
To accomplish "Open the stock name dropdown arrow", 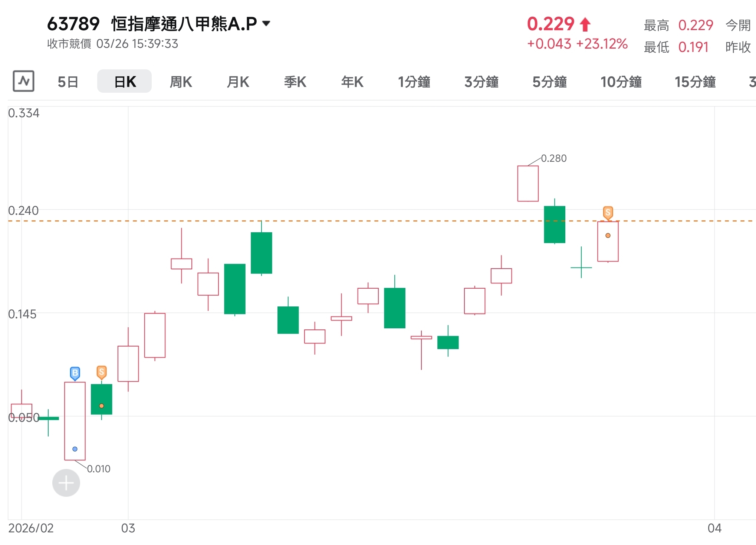I will point(266,23).
